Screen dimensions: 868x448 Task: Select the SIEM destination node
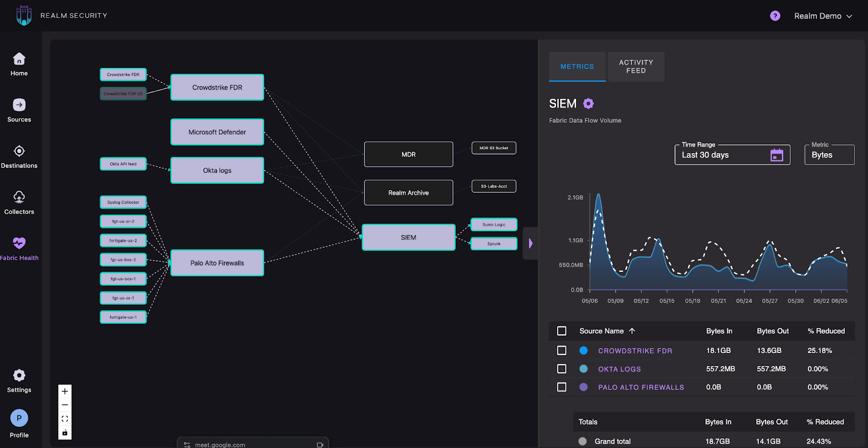tap(409, 237)
